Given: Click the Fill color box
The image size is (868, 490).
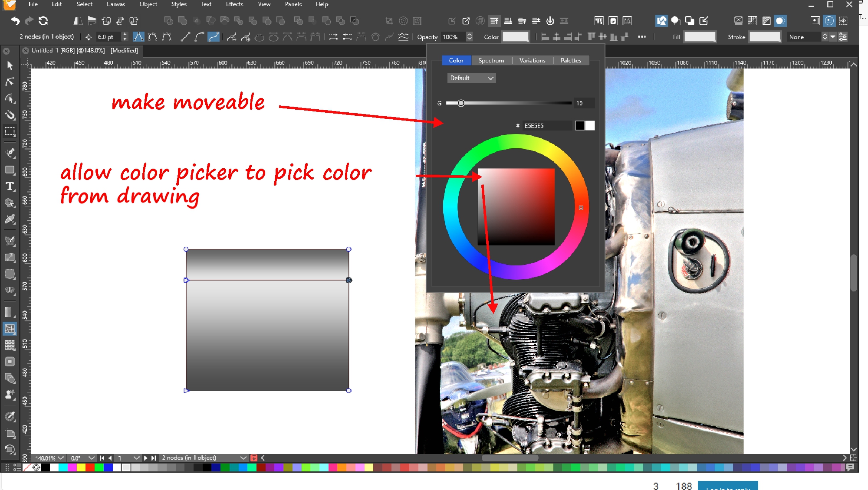Looking at the screenshot, I should (699, 37).
